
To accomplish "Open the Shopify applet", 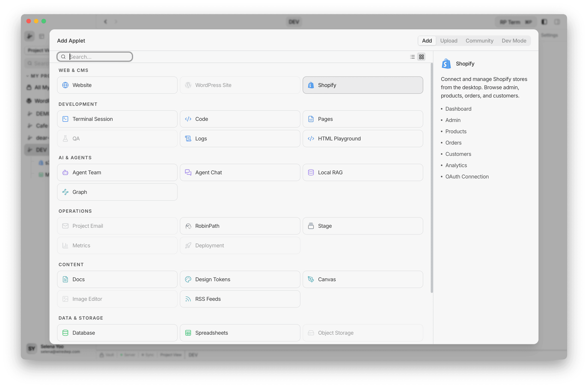I will point(362,85).
